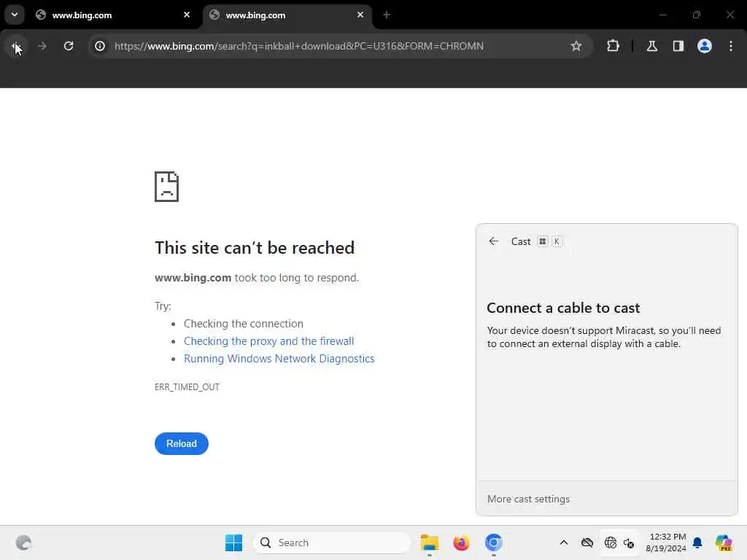Image resolution: width=747 pixels, height=560 pixels.
Task: Click the browser forward arrow
Action: click(42, 46)
